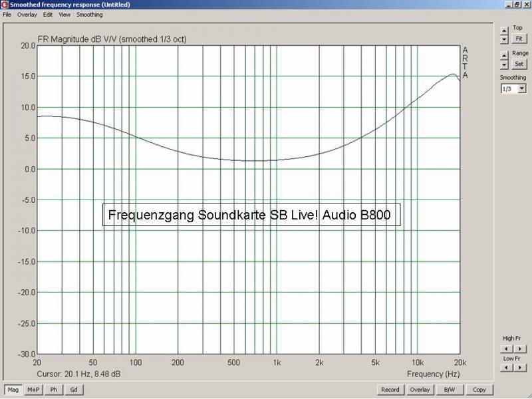Click the Copy button
The image size is (532, 399).
pos(479,390)
